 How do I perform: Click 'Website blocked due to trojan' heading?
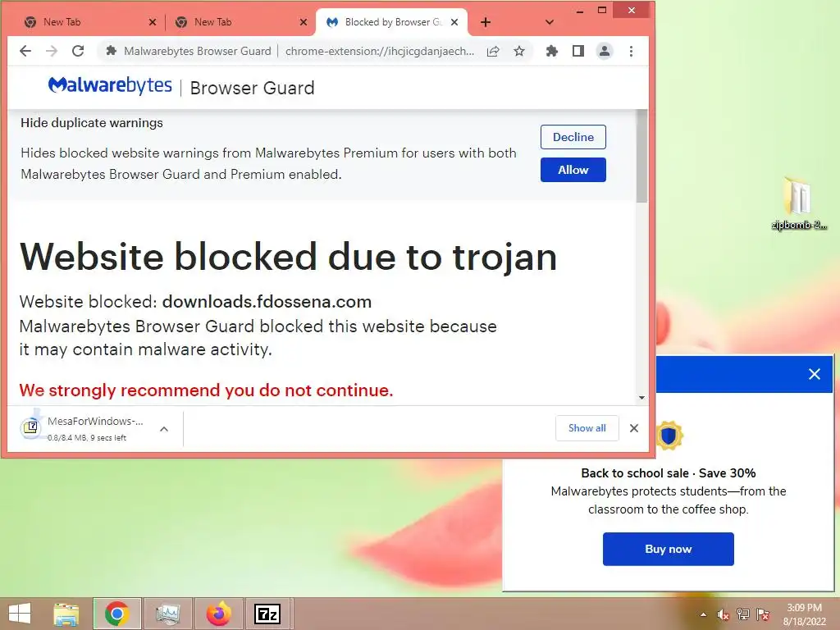point(288,257)
